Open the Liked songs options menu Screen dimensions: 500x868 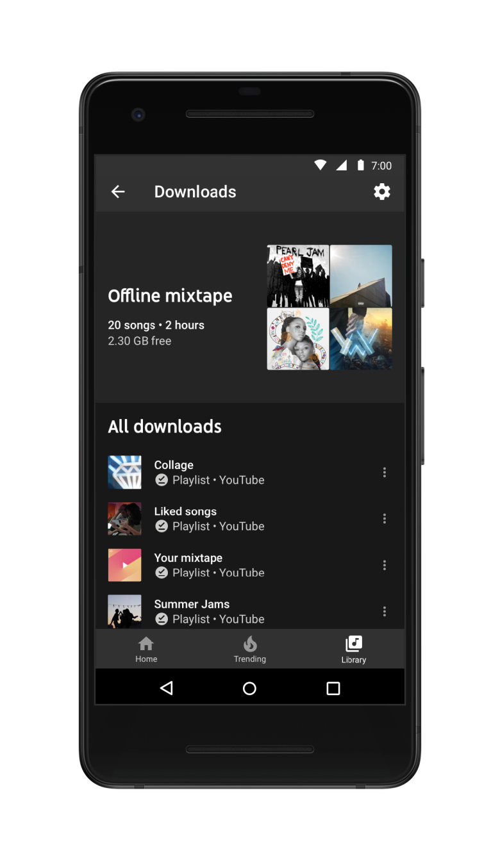pos(385,518)
